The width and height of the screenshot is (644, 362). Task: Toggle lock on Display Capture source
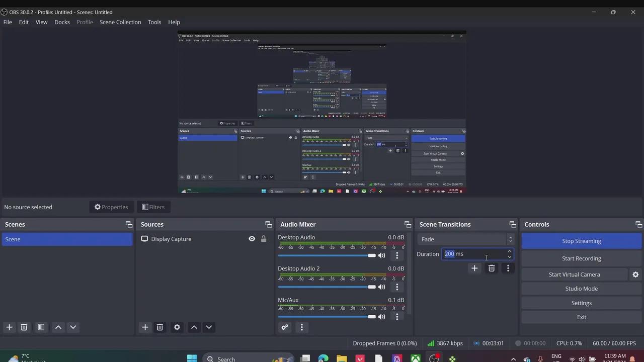pyautogui.click(x=263, y=239)
